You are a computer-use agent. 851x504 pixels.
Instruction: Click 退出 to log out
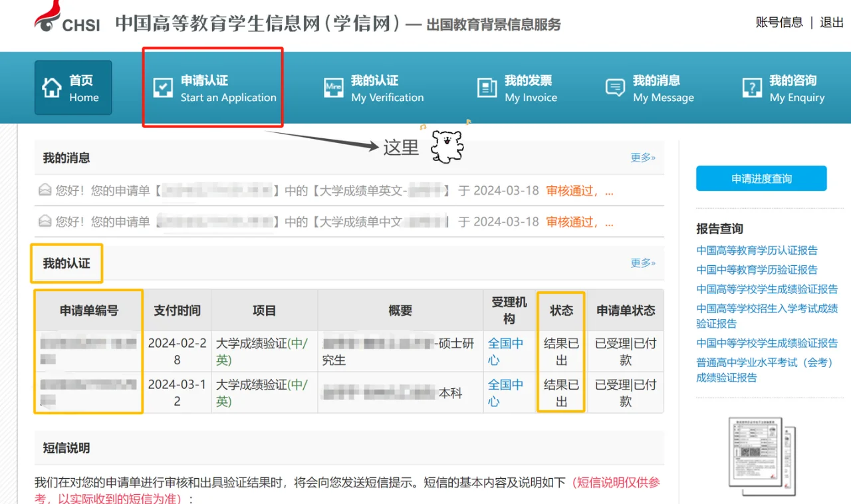coord(832,22)
